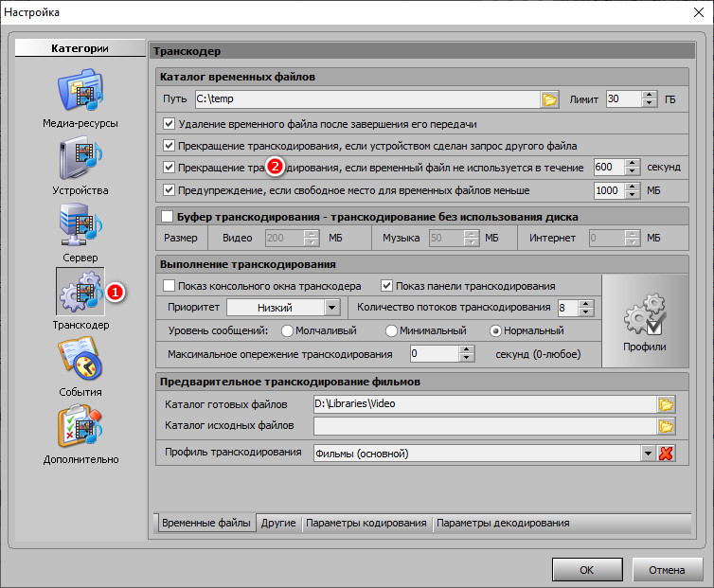Select the Транскодер category icon

pyautogui.click(x=80, y=293)
